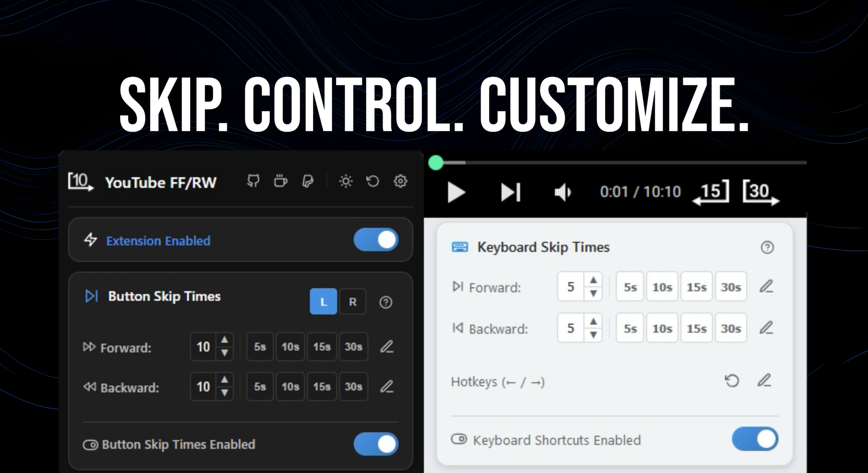
Task: Click the YouTube FF/RW logo icon
Action: click(x=81, y=181)
